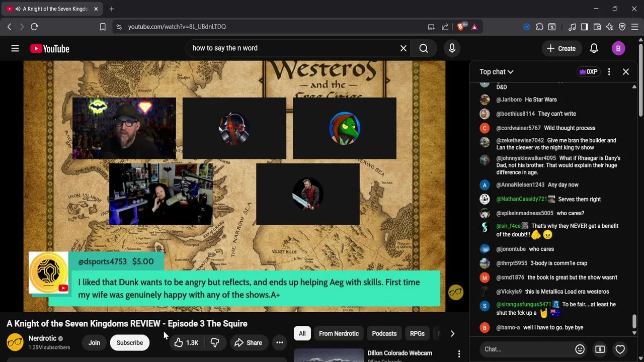Open Nerdrotic channel avatar
The width and height of the screenshot is (644, 362).
[x=15, y=342]
